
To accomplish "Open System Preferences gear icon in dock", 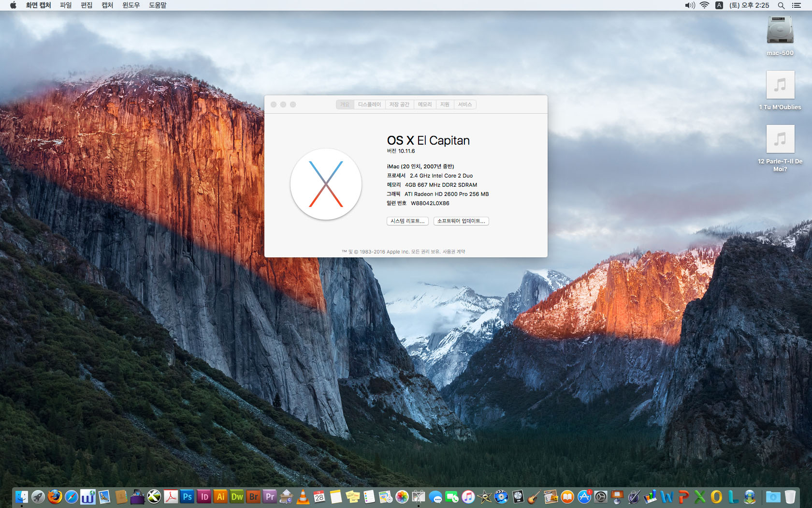I will tap(600, 497).
